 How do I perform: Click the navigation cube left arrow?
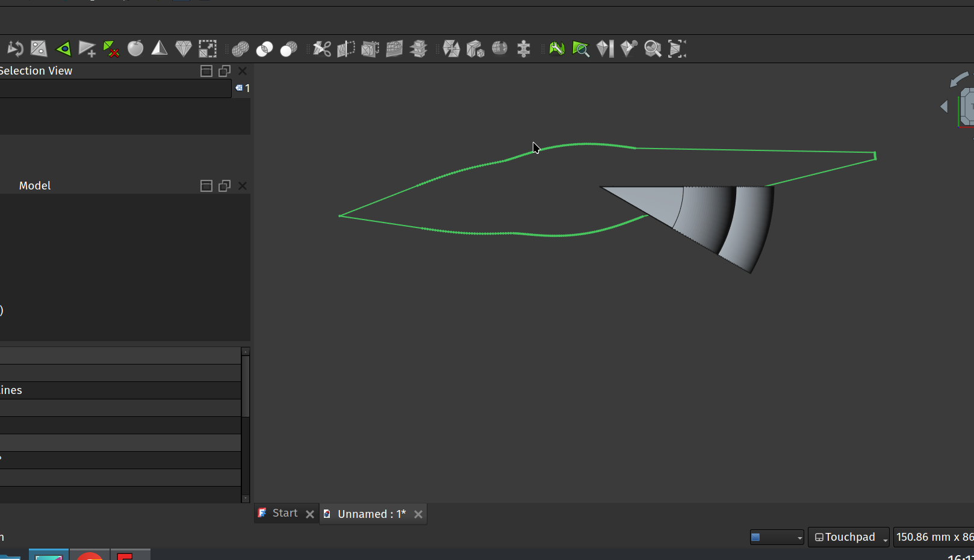[944, 106]
